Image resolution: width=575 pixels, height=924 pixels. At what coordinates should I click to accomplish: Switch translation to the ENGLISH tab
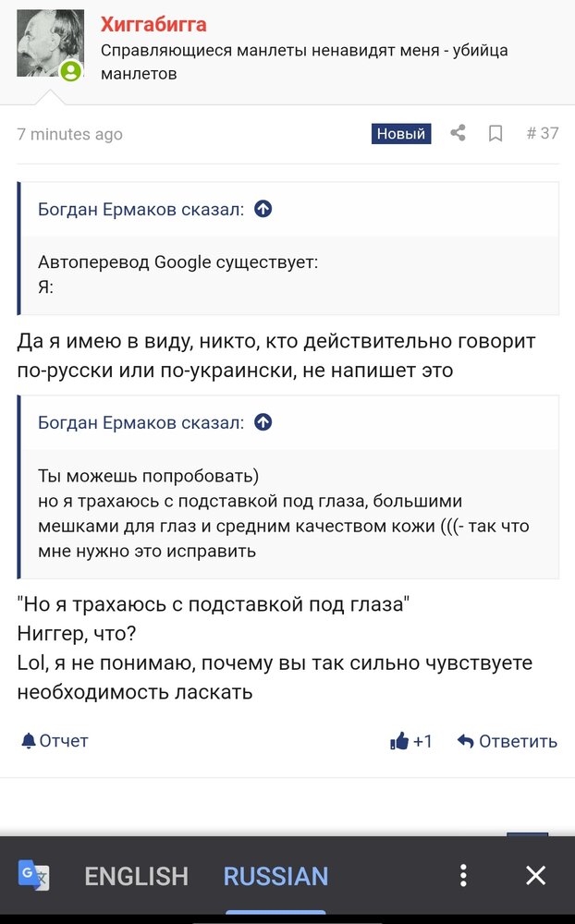pos(136,876)
